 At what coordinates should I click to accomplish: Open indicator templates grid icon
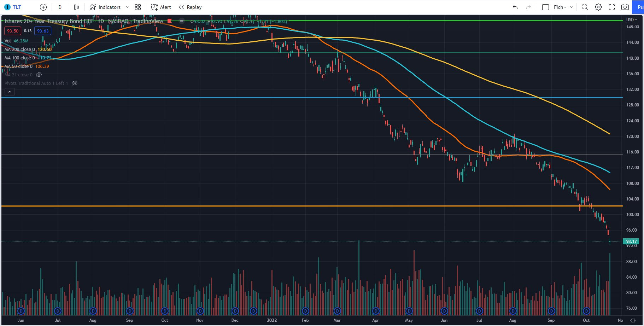[138, 7]
